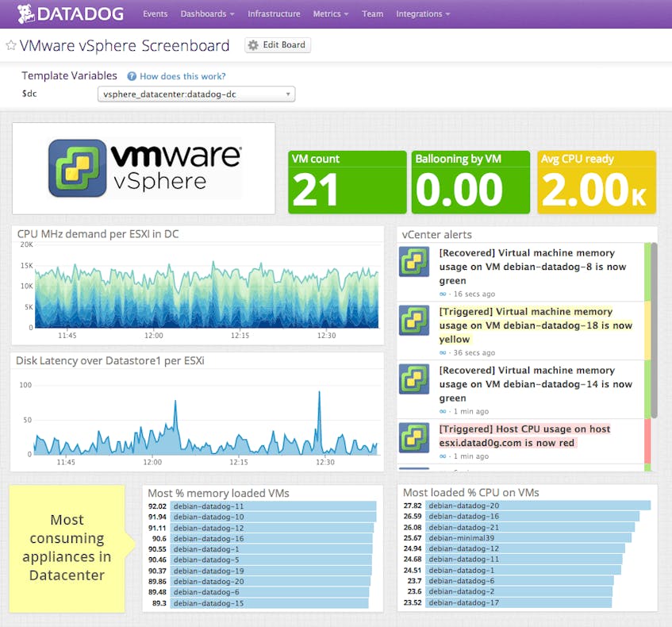Select CPU bar debian-datadog-20 at 27.82
The height and width of the screenshot is (627, 672).
coord(538,506)
